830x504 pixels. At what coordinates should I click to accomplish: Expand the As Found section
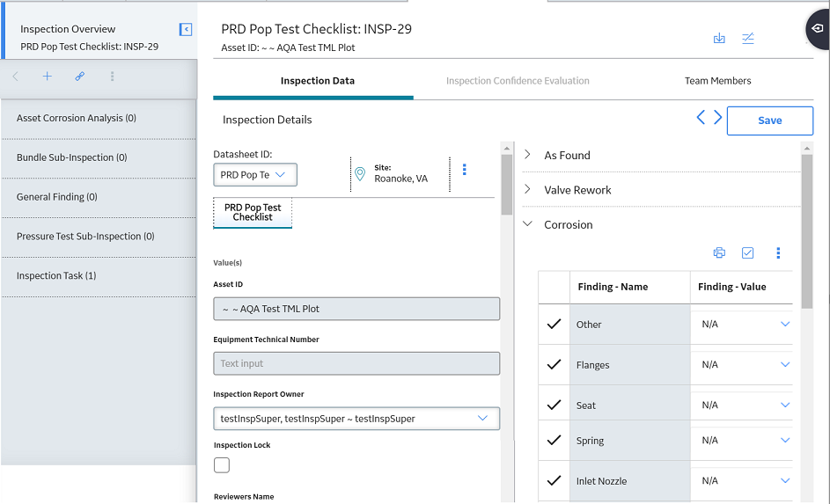(x=527, y=155)
